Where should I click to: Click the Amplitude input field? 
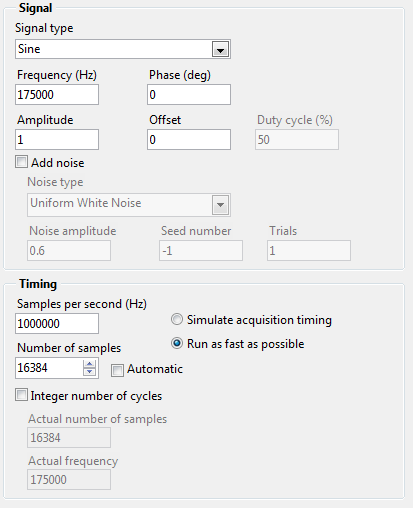57,140
